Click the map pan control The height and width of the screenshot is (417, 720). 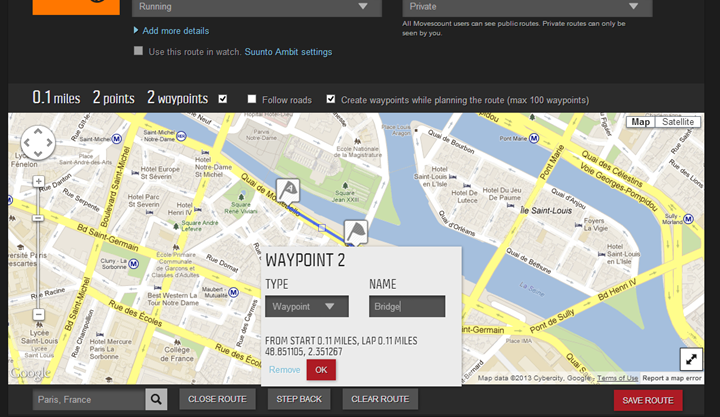click(38, 143)
